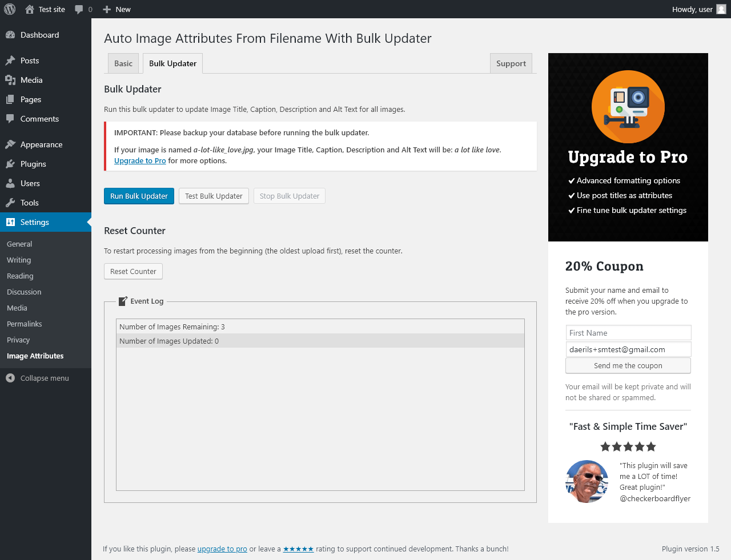
Task: Follow Upgrade to Pro link in notice
Action: [x=140, y=160]
